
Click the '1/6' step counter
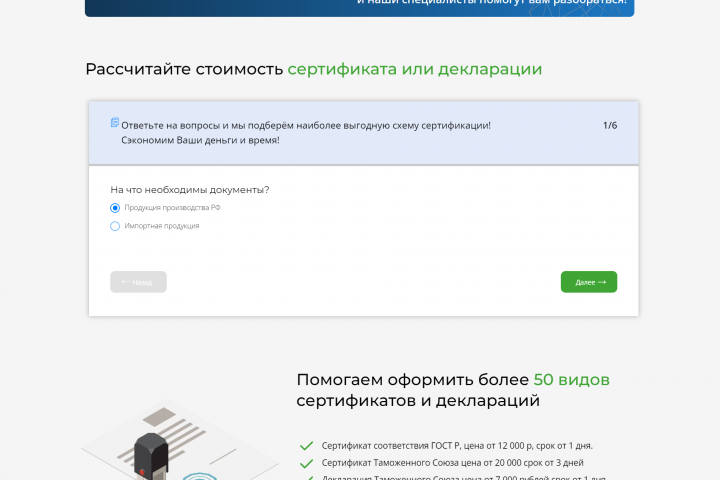tap(610, 125)
